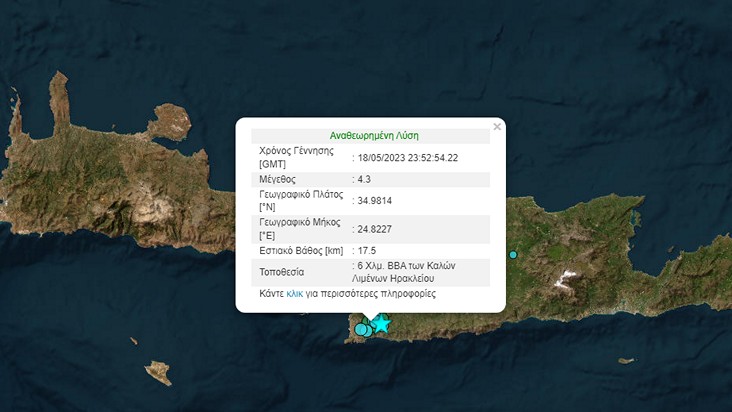Close the earthquake info popup
Screen dimensions: 732x412
pos(497,127)
